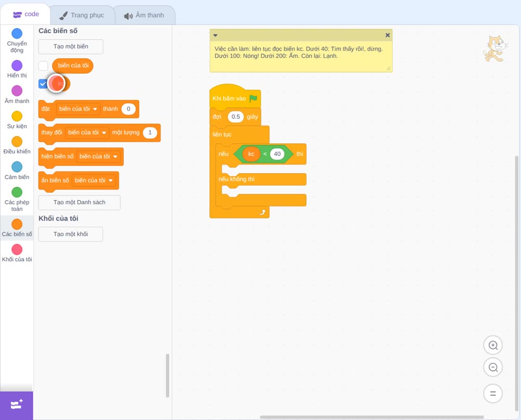Click the loop arrow on liên tục block
The height and width of the screenshot is (420, 521).
[263, 212]
